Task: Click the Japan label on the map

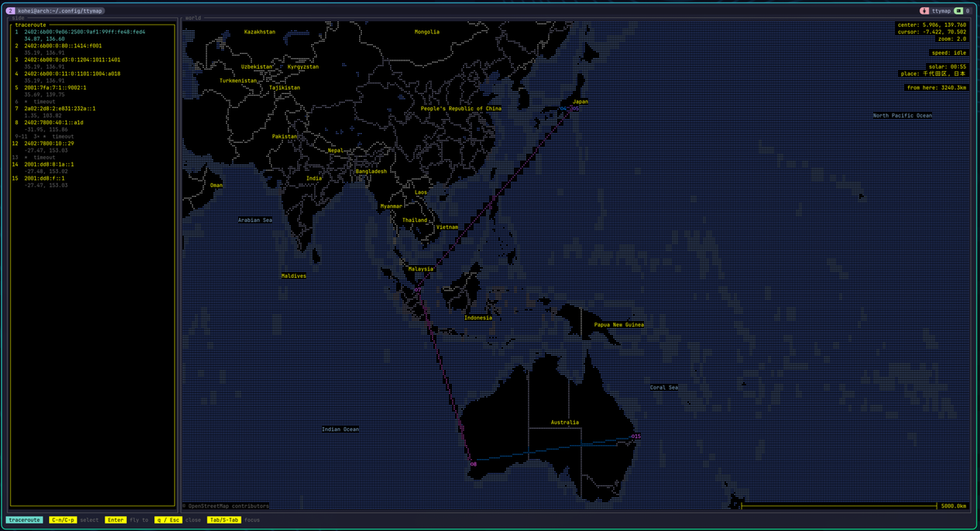Action: [581, 102]
